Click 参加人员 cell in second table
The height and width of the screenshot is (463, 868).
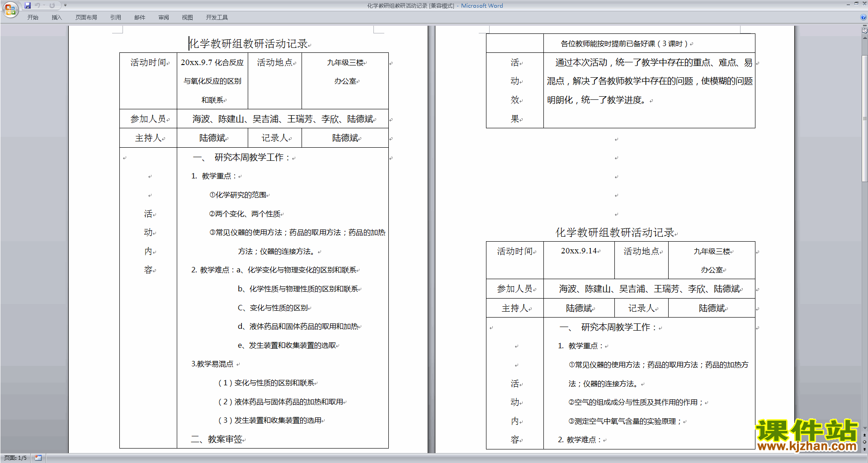pyautogui.click(x=515, y=289)
